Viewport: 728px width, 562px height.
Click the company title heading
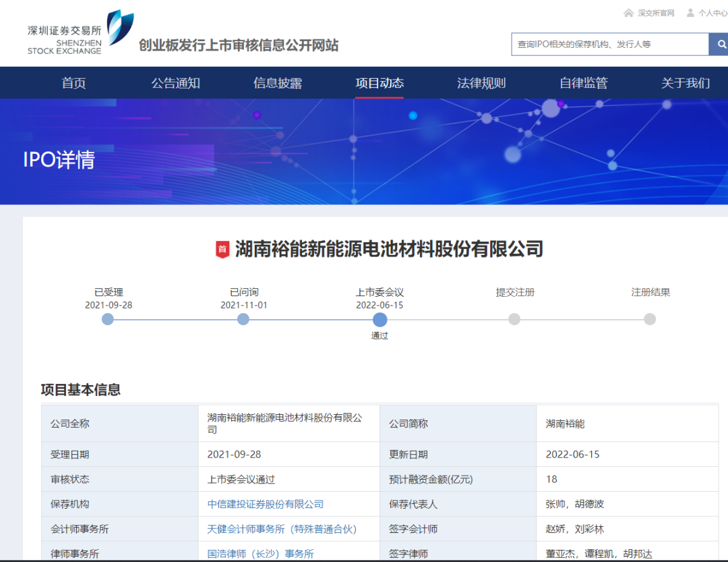click(389, 249)
